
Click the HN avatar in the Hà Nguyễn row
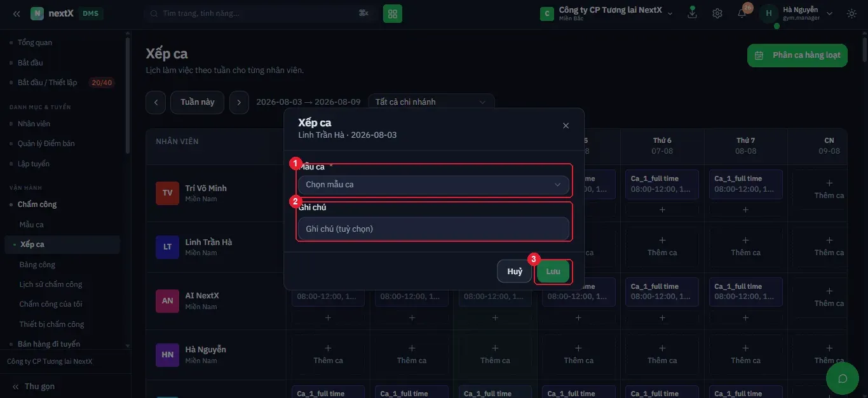(x=168, y=355)
